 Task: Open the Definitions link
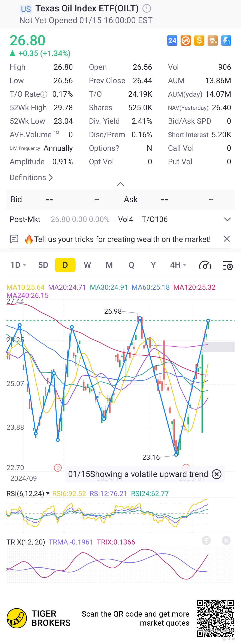tap(31, 178)
